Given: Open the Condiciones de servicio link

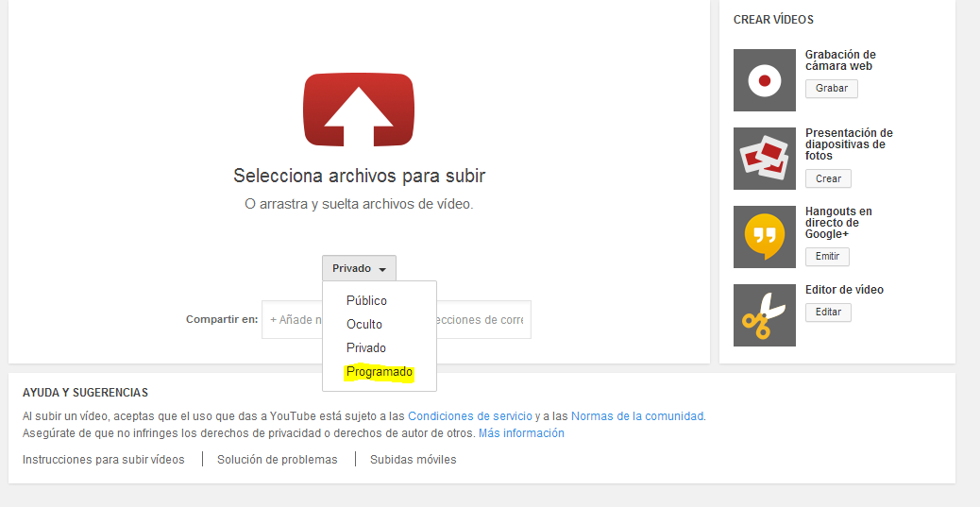Looking at the screenshot, I should coord(470,415).
